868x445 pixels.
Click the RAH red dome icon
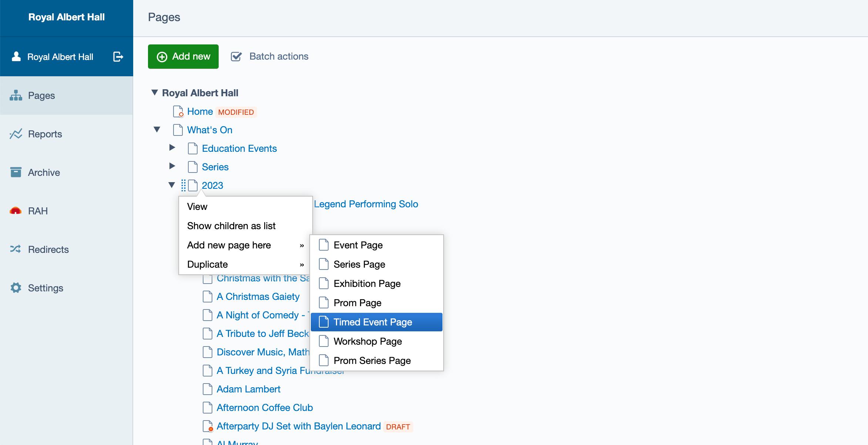click(16, 211)
